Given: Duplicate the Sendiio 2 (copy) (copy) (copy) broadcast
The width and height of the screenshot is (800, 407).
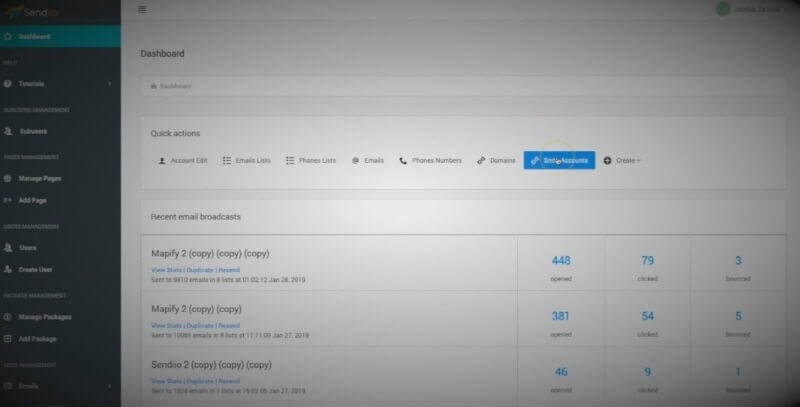Looking at the screenshot, I should tap(200, 381).
